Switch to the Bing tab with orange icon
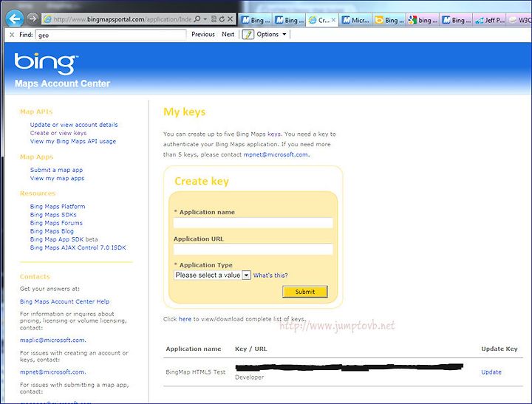This screenshot has height=404, width=532. point(389,21)
